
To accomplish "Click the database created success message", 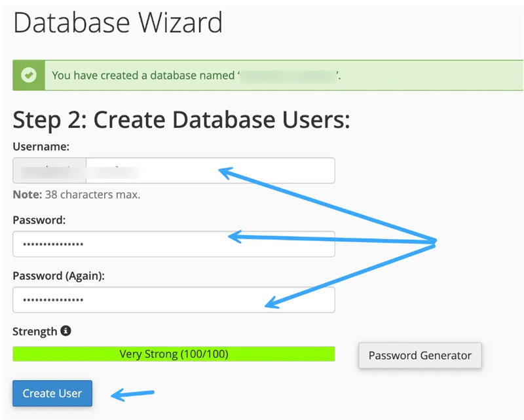I will click(143, 75).
